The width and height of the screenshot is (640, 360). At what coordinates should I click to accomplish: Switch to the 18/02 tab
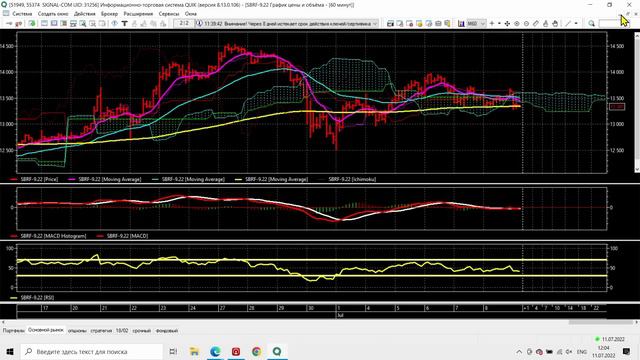(122, 331)
